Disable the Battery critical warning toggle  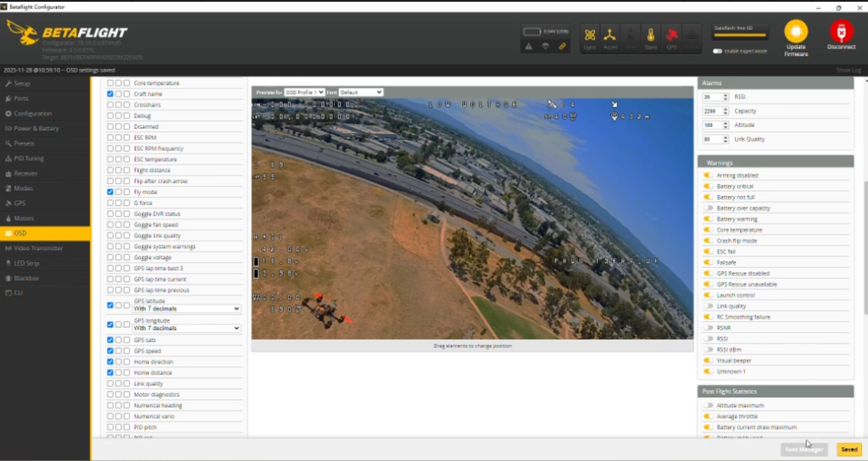point(708,186)
